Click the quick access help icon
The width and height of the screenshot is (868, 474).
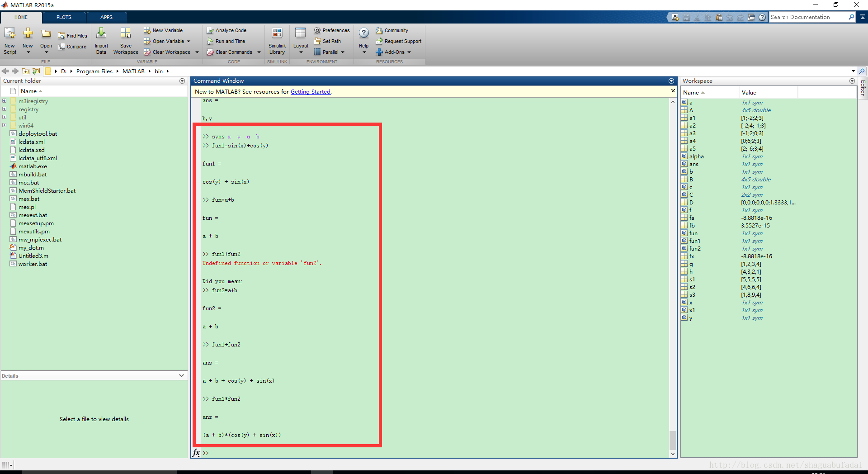[762, 17]
